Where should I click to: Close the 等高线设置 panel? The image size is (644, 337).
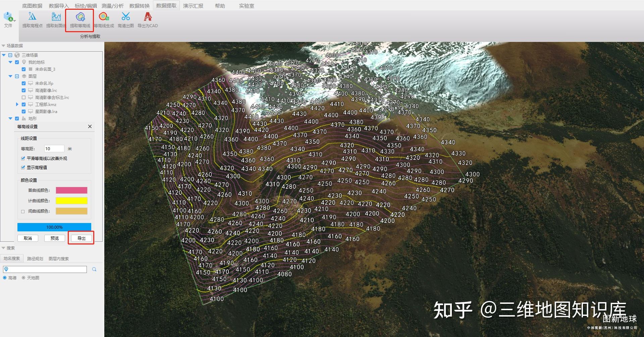click(x=90, y=126)
